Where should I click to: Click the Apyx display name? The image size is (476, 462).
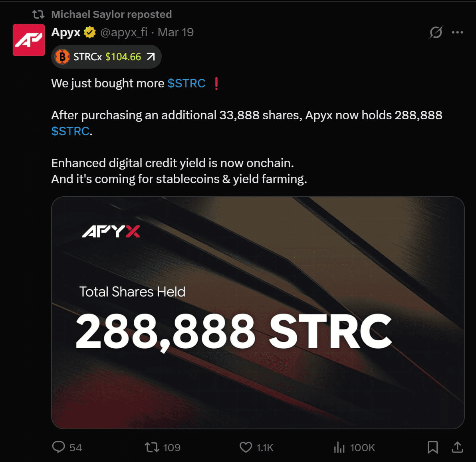pos(66,32)
